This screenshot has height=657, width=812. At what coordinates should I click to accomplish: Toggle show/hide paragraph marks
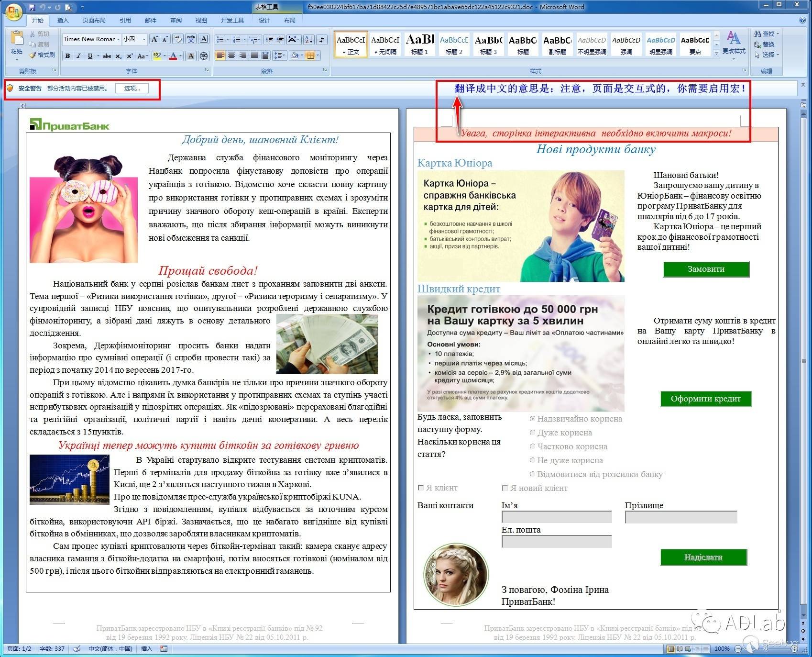pyautogui.click(x=322, y=39)
